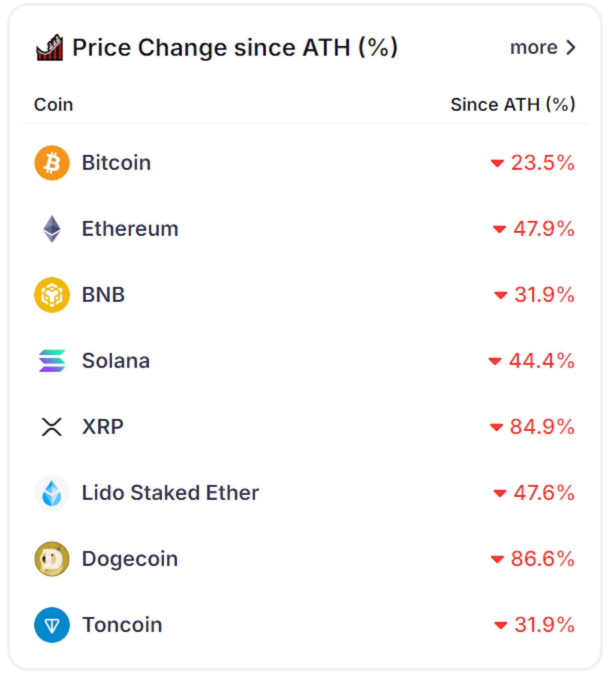Click XRP's 84.9% drop value

[542, 427]
